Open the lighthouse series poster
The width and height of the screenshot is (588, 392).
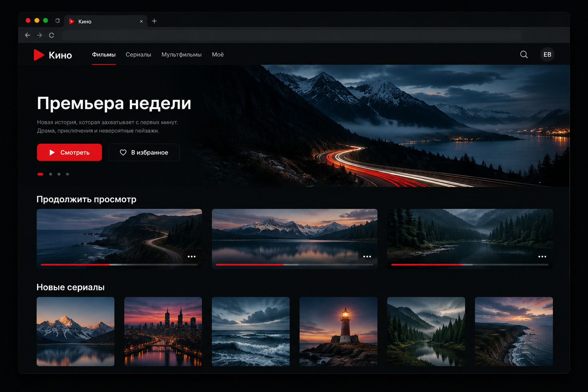[338, 332]
